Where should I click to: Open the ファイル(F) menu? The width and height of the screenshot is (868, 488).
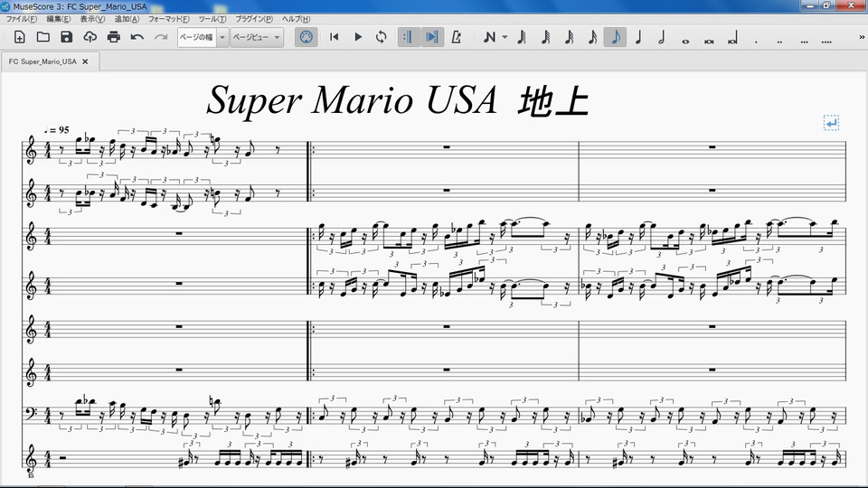coord(22,19)
